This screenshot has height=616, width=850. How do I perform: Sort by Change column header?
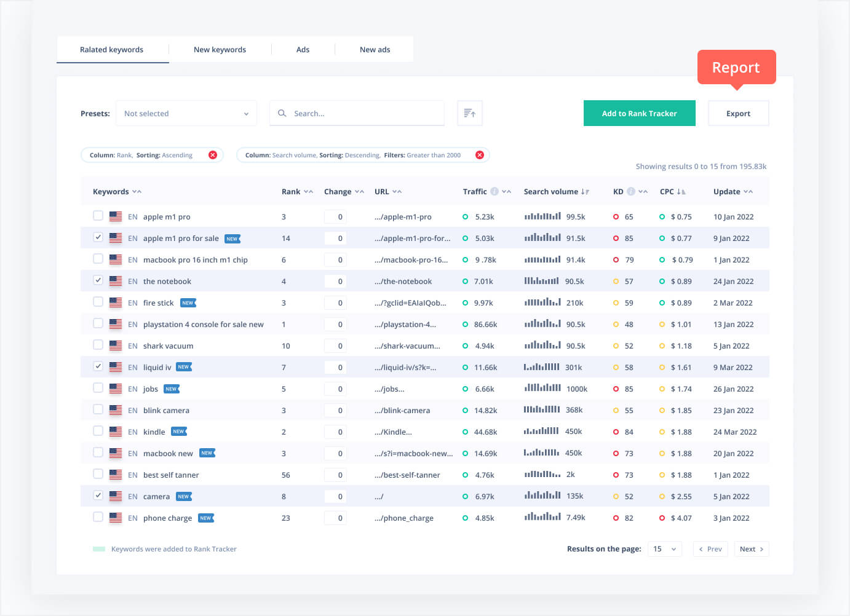344,192
